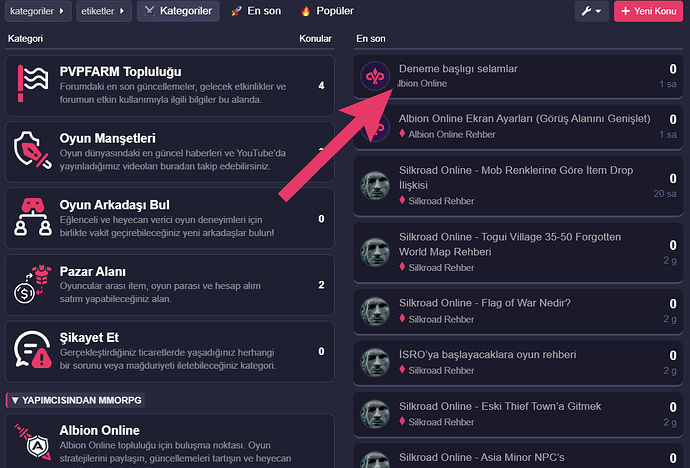The height and width of the screenshot is (468, 690).
Task: Open topic Silkroad Online - Asia Minor NPC's
Action: [x=481, y=457]
